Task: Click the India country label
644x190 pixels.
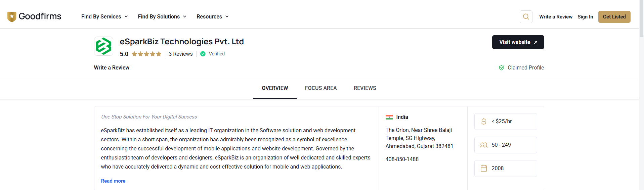Action: (402, 117)
